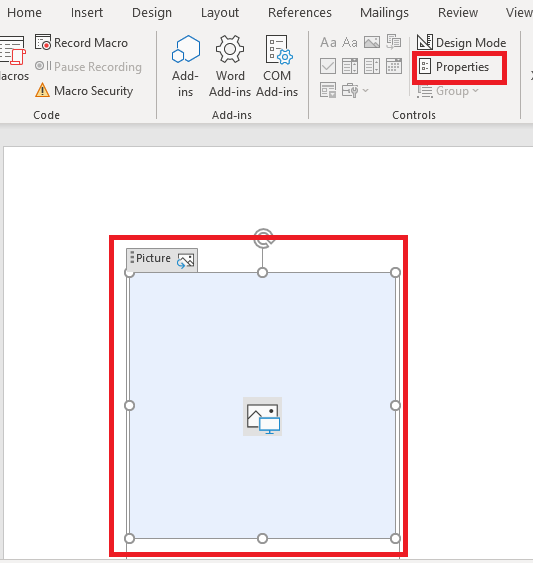Open the control Properties dialog

coord(454,67)
